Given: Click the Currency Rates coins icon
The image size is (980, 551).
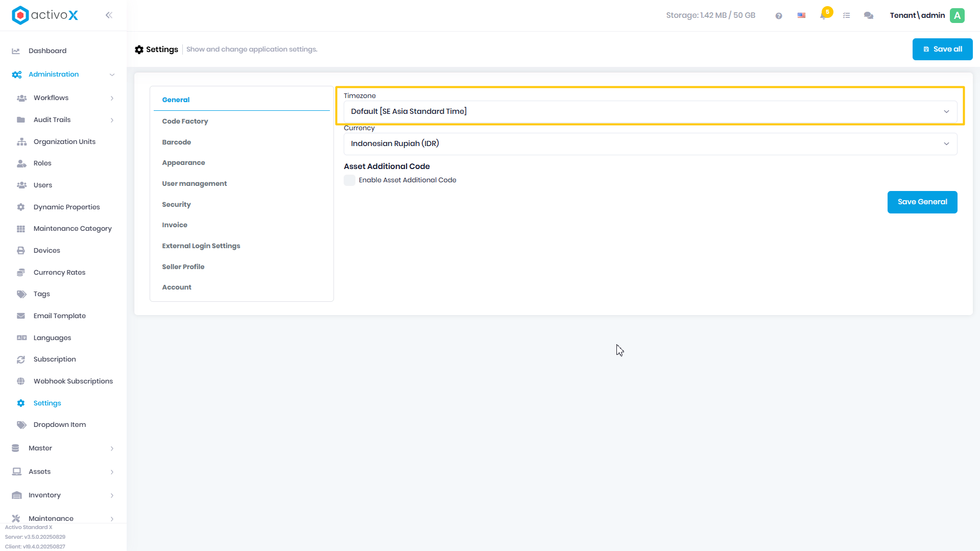Looking at the screenshot, I should tap(21, 273).
